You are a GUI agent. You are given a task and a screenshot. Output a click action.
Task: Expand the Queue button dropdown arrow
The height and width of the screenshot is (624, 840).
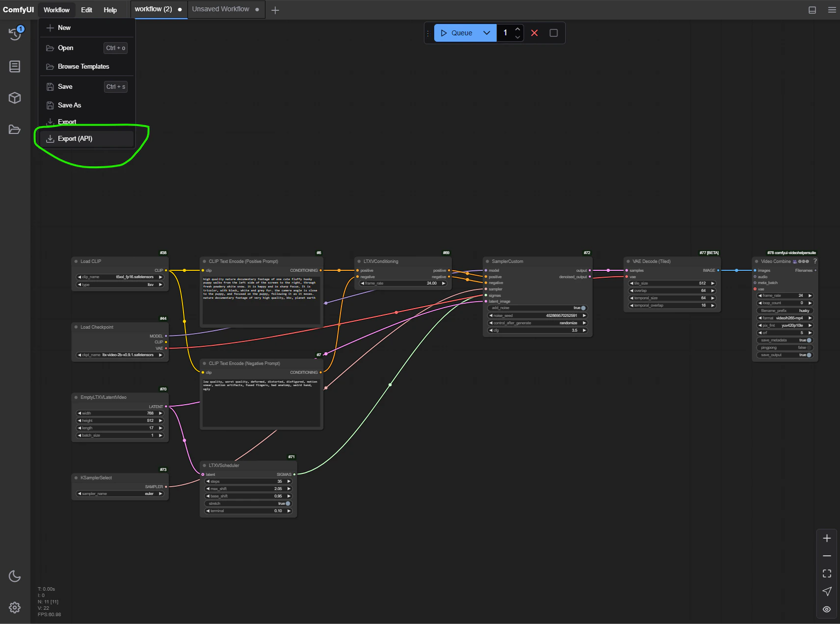point(487,33)
